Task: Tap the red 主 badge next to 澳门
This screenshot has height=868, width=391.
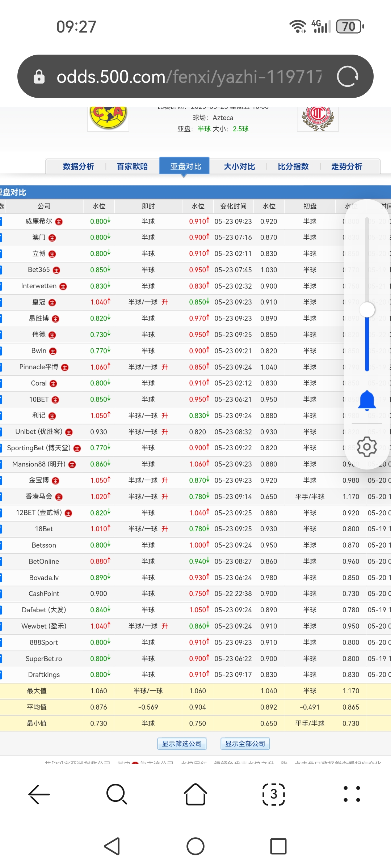Action: click(52, 238)
